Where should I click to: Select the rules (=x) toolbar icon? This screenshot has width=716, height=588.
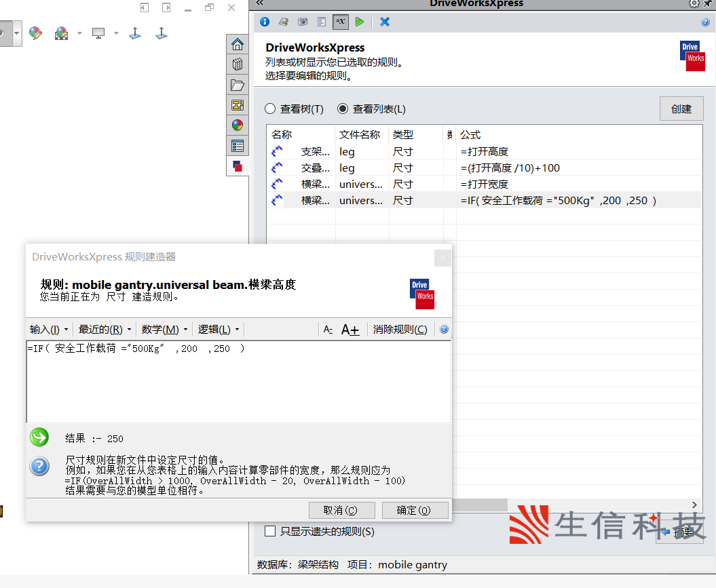(x=341, y=22)
